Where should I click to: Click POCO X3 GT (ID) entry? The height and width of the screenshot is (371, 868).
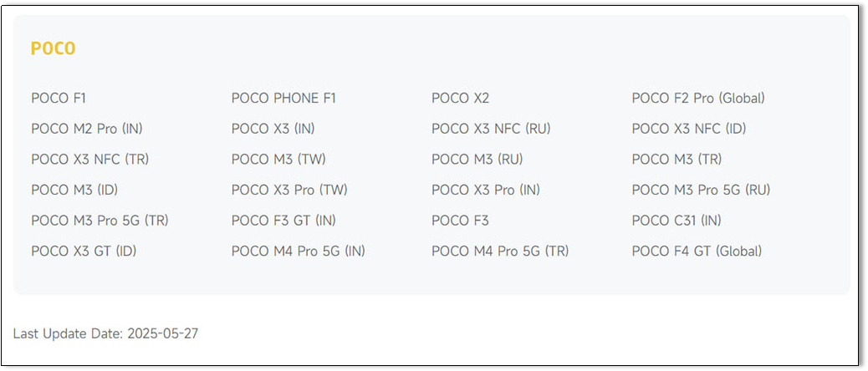84,251
